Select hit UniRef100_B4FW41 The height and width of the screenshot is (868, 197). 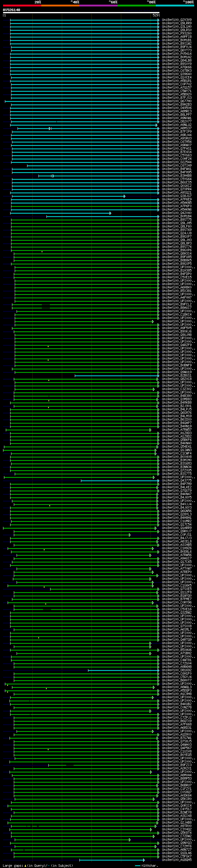(177, 169)
